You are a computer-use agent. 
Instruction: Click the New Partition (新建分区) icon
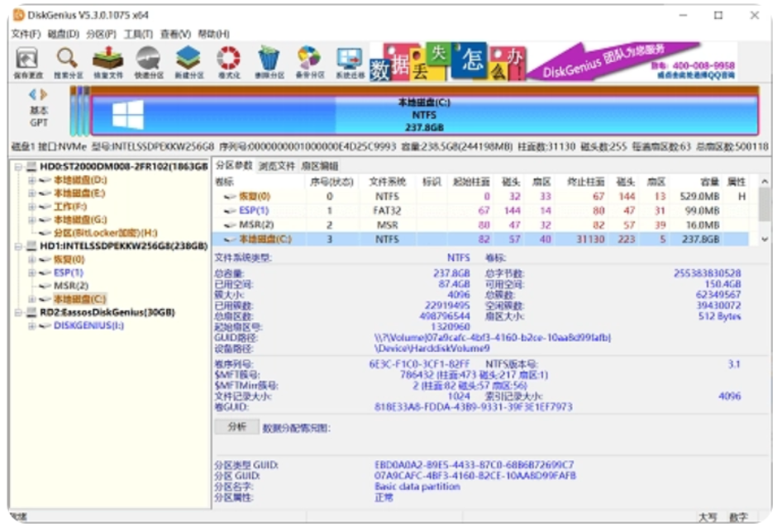pos(188,62)
